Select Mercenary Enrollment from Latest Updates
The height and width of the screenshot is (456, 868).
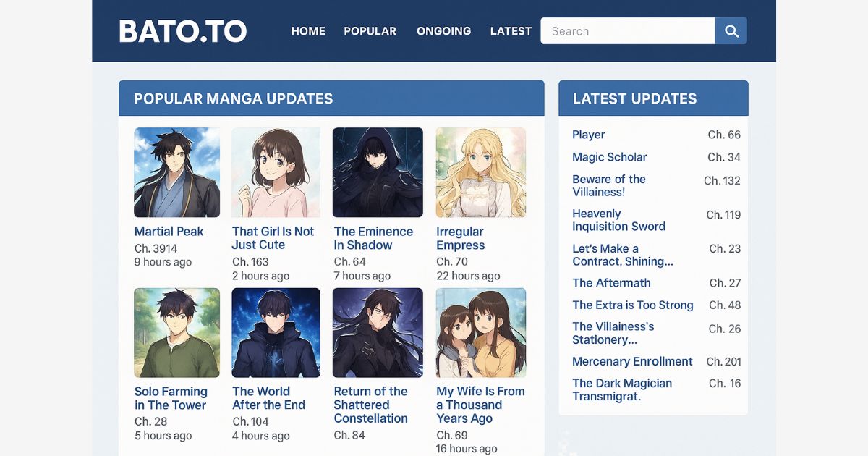click(x=632, y=361)
